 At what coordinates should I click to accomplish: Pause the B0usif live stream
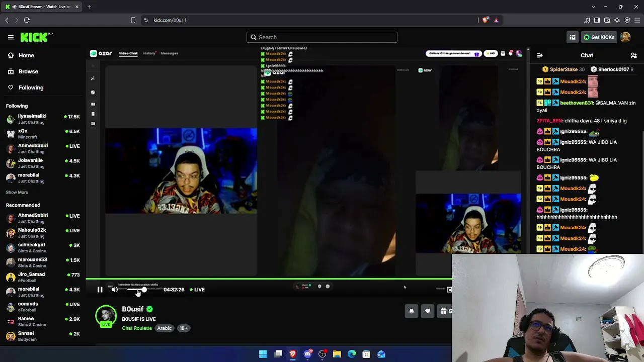tap(100, 290)
